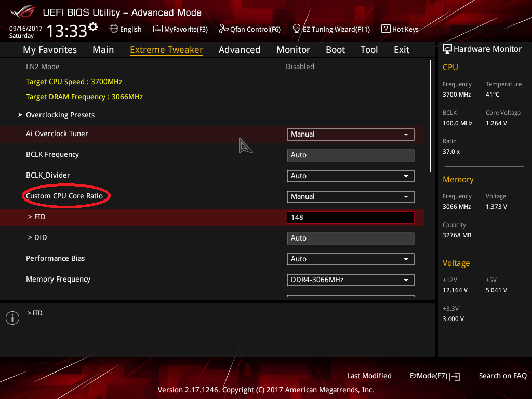Click LN2 Mode Disabled value
The width and height of the screenshot is (532, 399).
click(300, 66)
